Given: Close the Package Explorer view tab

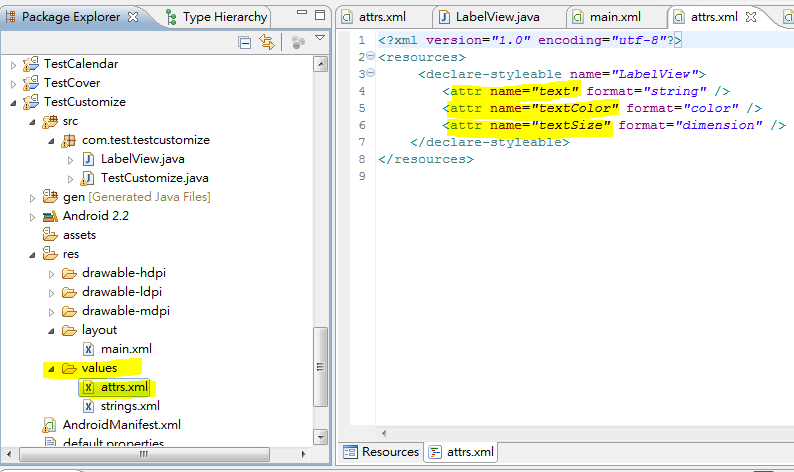Looking at the screenshot, I should tap(133, 17).
